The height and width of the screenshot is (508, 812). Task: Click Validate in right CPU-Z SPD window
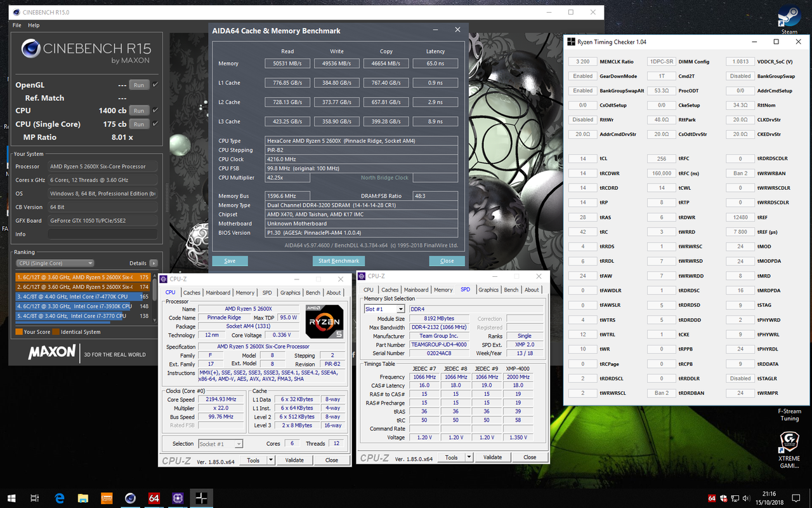coord(492,457)
